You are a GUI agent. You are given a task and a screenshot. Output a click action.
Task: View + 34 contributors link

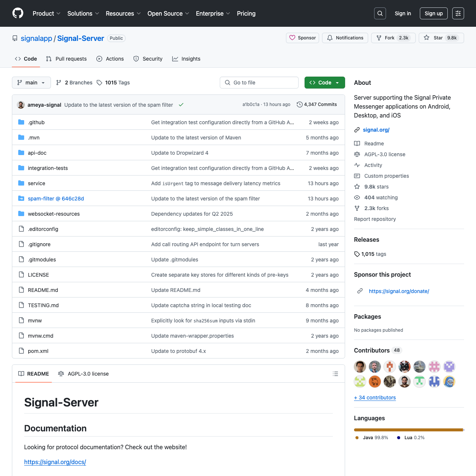(x=375, y=398)
